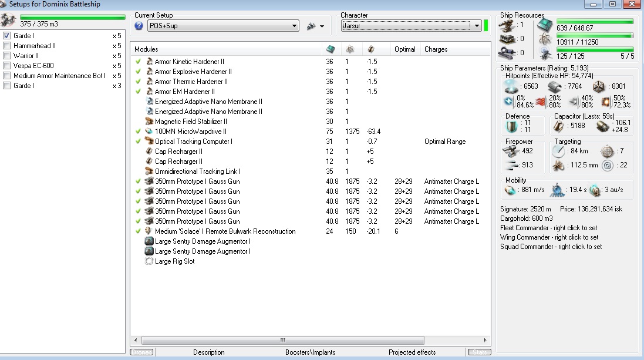Sort by the Optimal column header

[405, 49]
